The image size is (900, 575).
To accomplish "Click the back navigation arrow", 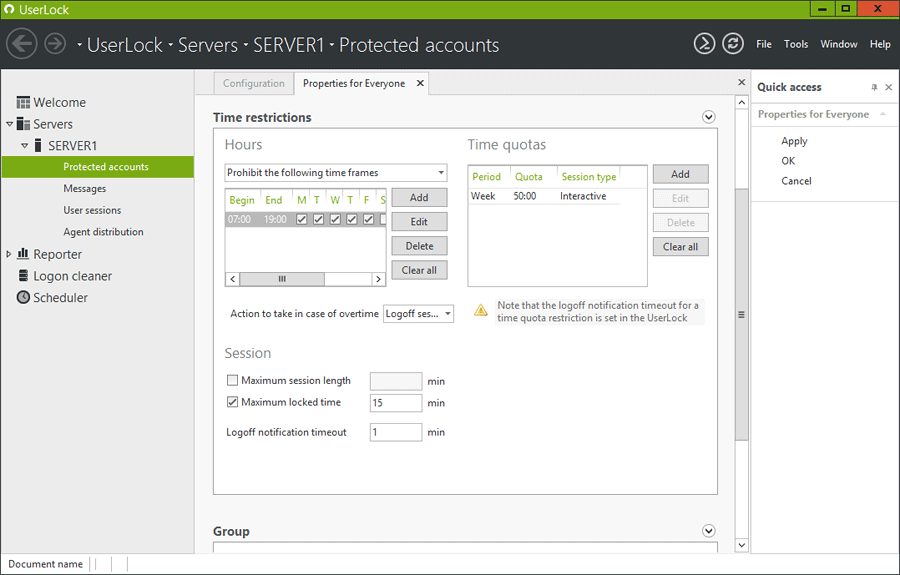I will coord(22,44).
